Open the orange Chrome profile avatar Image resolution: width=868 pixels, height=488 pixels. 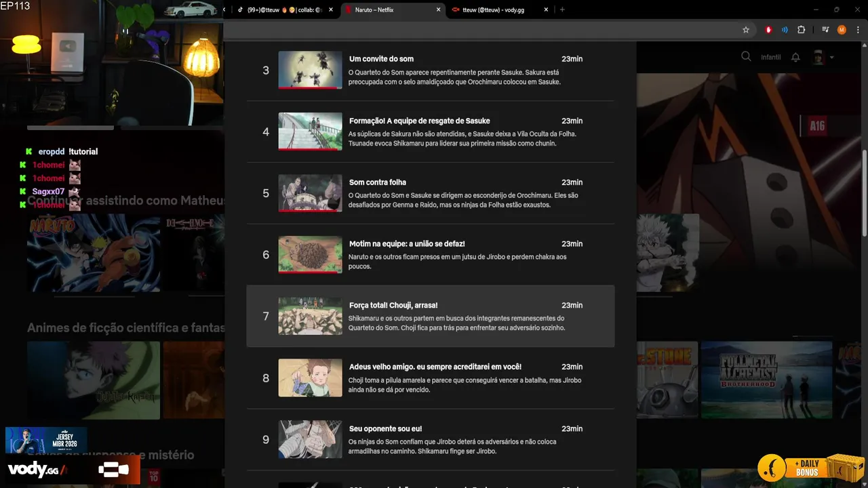click(842, 30)
